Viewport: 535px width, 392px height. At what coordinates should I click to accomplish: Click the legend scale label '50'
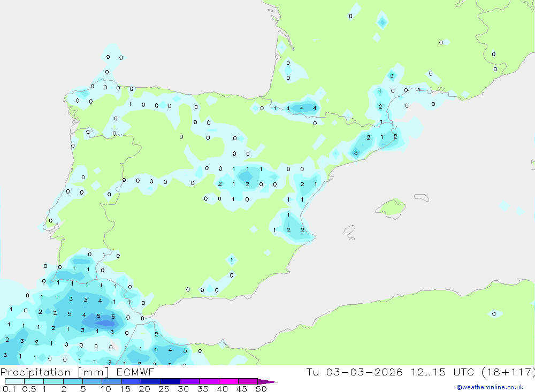261,389
